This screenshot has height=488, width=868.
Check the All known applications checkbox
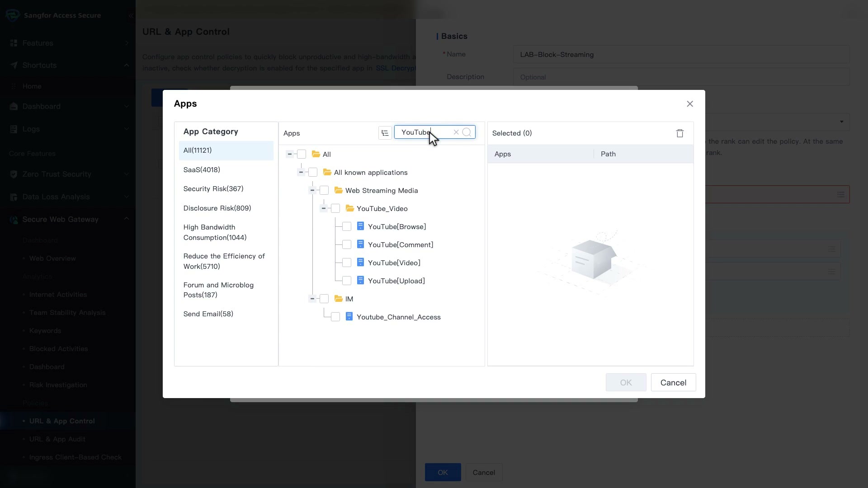click(313, 172)
